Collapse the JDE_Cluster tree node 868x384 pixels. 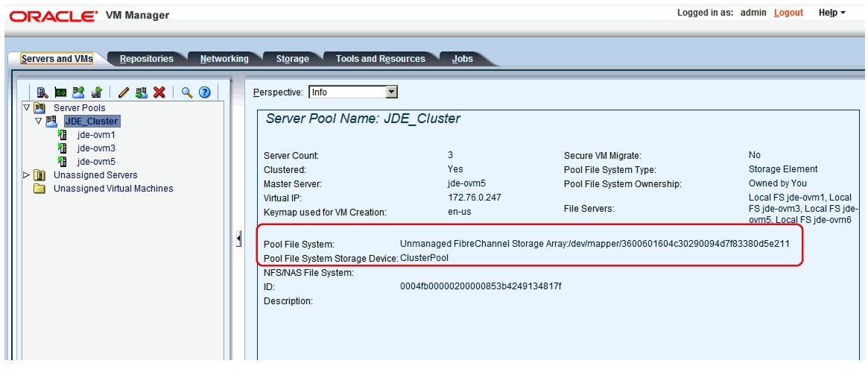(x=38, y=120)
